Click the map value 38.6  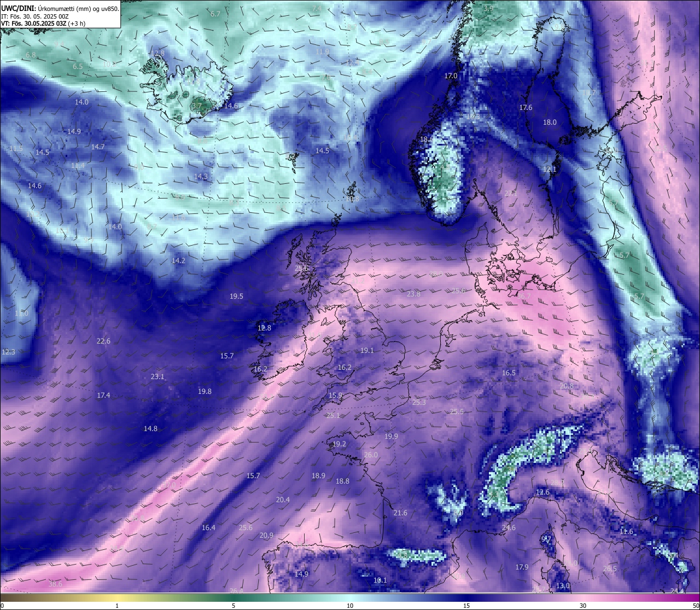[x=55, y=584]
